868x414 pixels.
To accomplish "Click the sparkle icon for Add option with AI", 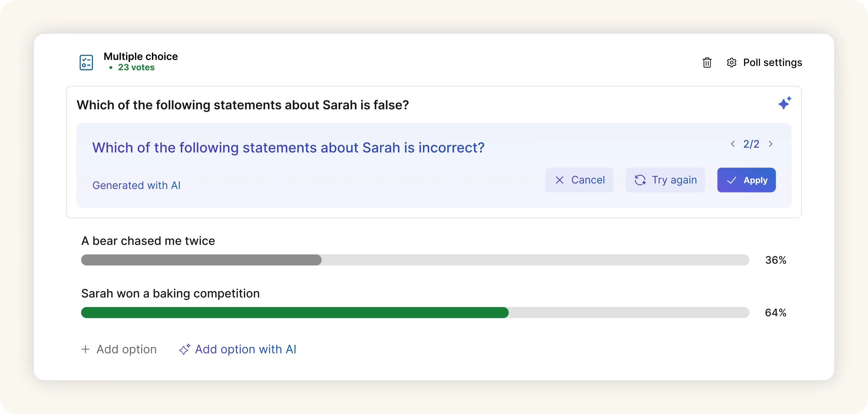I will tap(185, 349).
